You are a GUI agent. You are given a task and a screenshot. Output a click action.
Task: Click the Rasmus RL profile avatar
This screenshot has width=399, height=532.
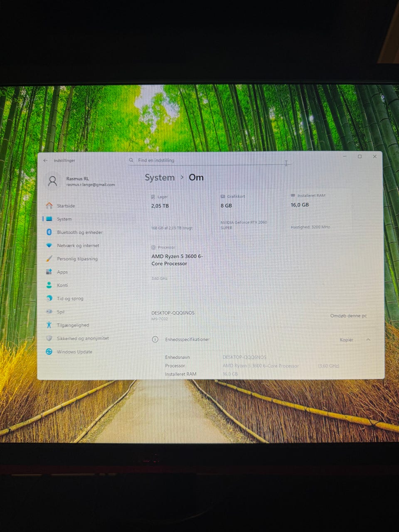coord(52,181)
